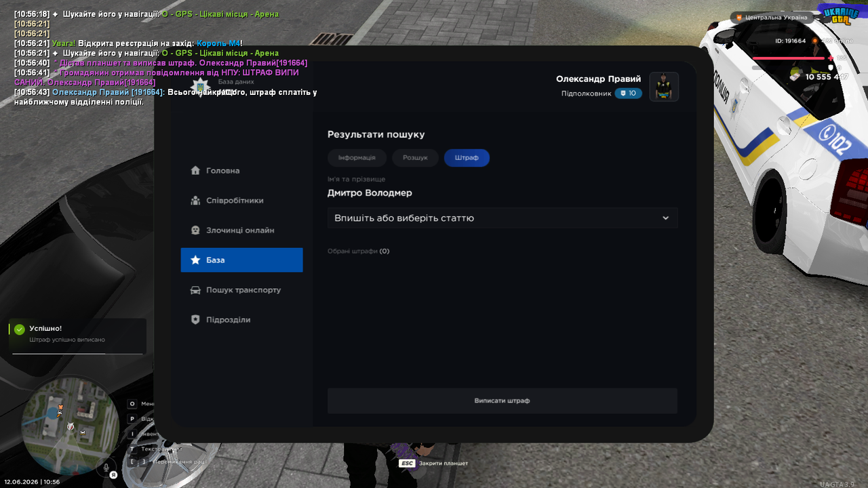This screenshot has height=488, width=868.
Task: Select the Штраф tab
Action: [x=467, y=157]
